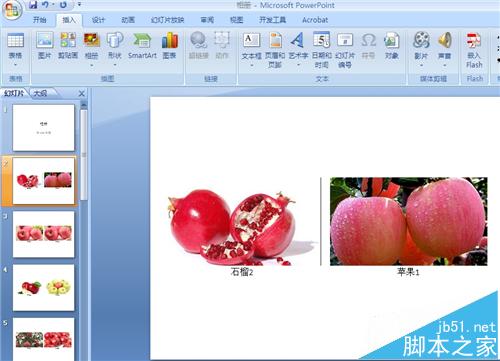Image resolution: width=500 pixels, height=361 pixels.
Task: Expand the arrow below 声音
Action: 445,65
